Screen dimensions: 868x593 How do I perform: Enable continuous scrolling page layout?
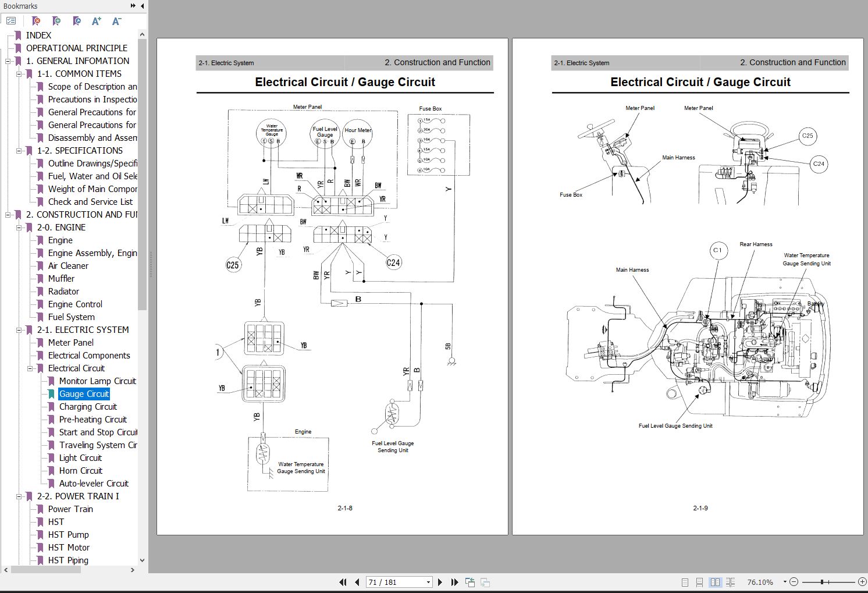point(699,582)
